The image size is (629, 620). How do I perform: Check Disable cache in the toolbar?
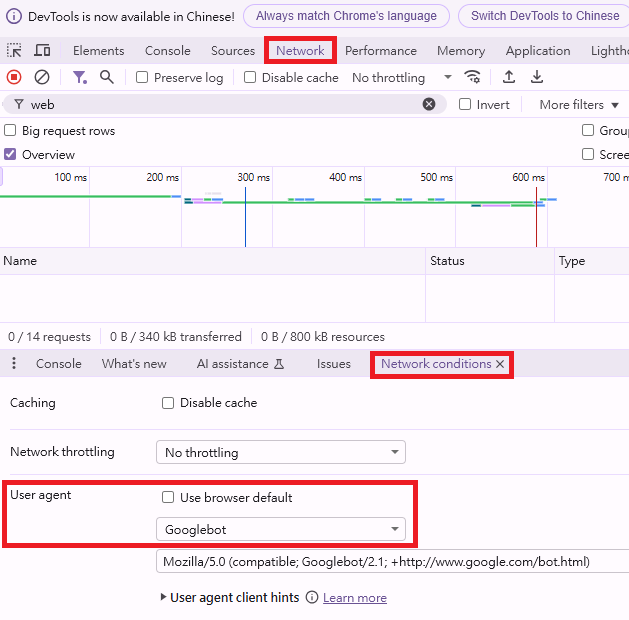coord(250,77)
